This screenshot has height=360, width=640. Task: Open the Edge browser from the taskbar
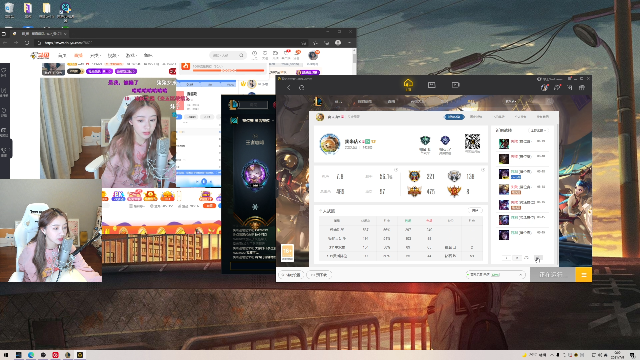(x=31, y=355)
